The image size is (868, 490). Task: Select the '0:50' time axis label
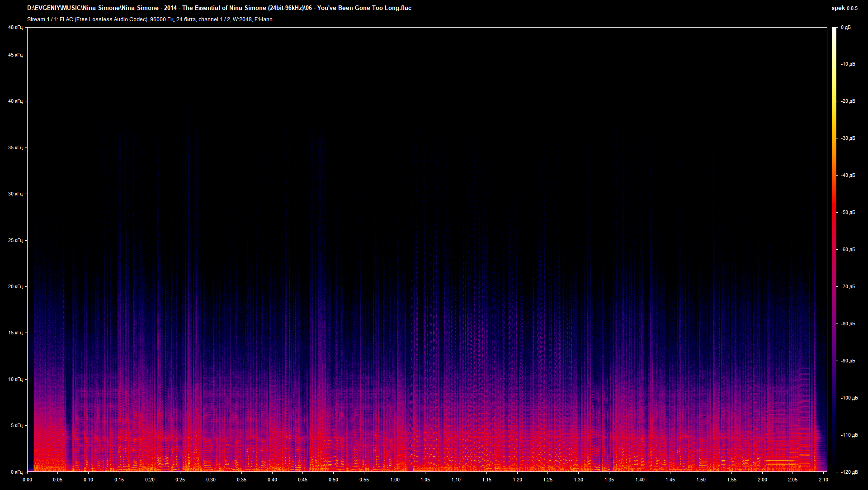[x=334, y=480]
